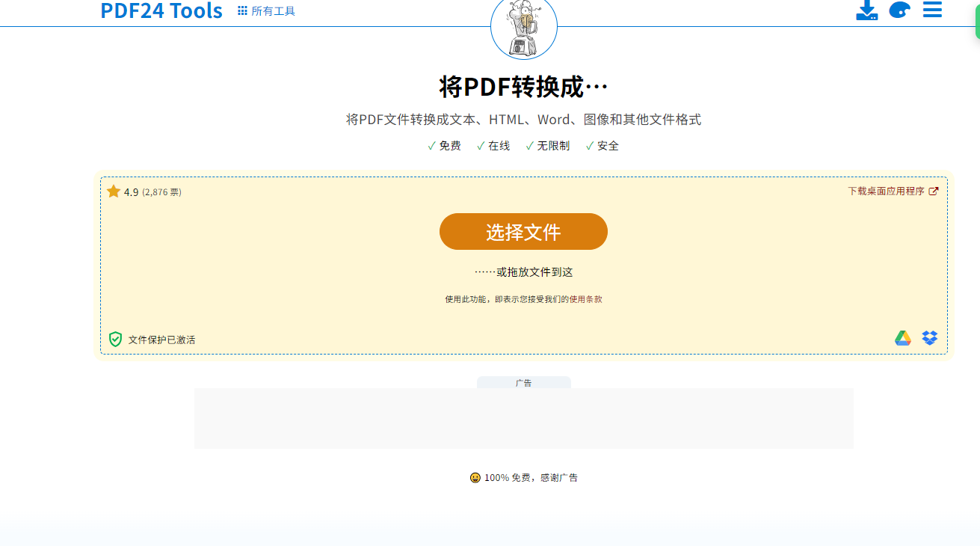
Task: Click the 广告 advertisement label
Action: (x=523, y=383)
